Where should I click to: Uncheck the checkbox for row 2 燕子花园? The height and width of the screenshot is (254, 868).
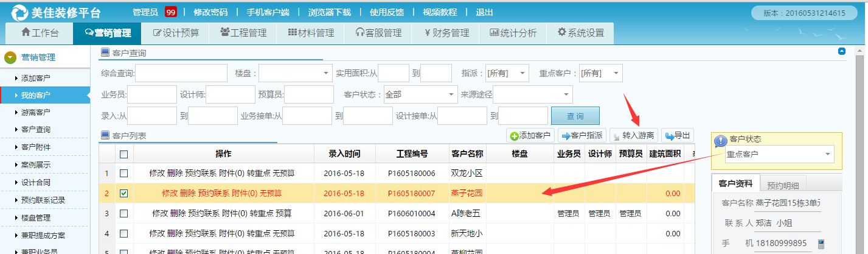point(124,193)
